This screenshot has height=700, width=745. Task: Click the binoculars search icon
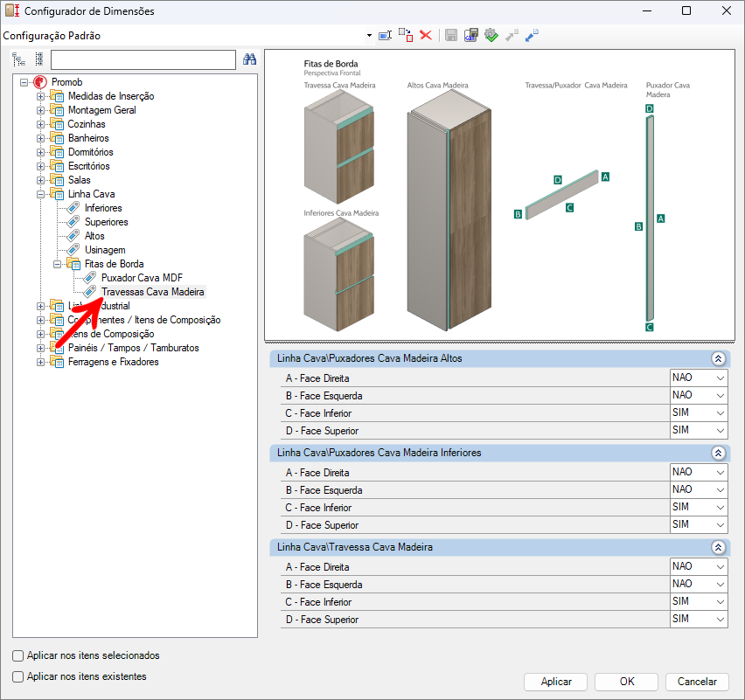click(249, 59)
